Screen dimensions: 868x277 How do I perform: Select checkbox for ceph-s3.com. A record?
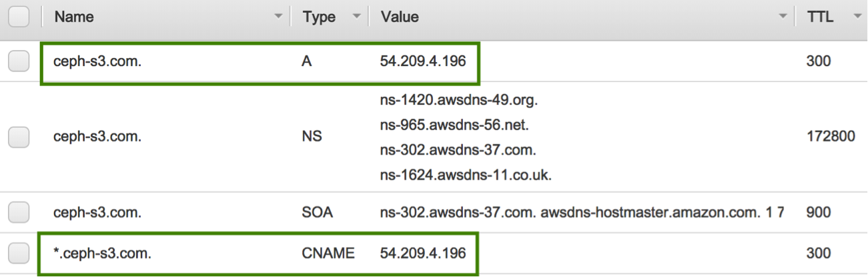[19, 61]
